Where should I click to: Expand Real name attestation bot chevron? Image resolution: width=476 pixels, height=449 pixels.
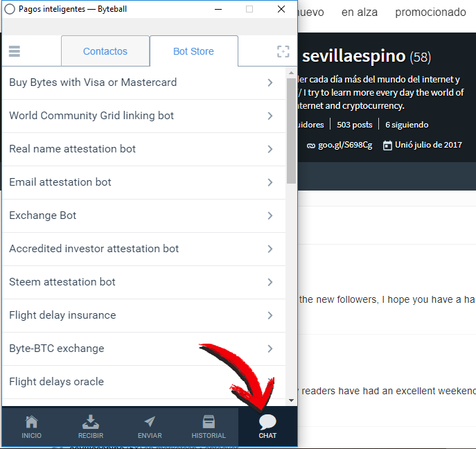(x=270, y=149)
